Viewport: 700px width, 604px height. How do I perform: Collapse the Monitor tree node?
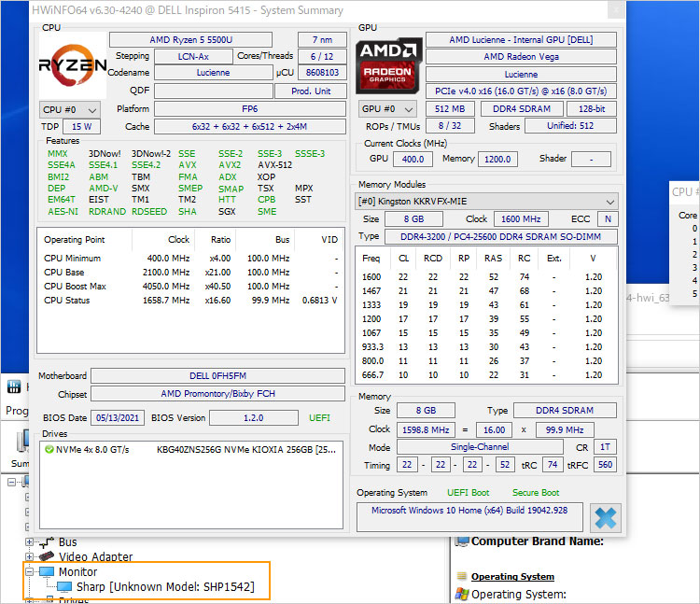click(x=30, y=571)
